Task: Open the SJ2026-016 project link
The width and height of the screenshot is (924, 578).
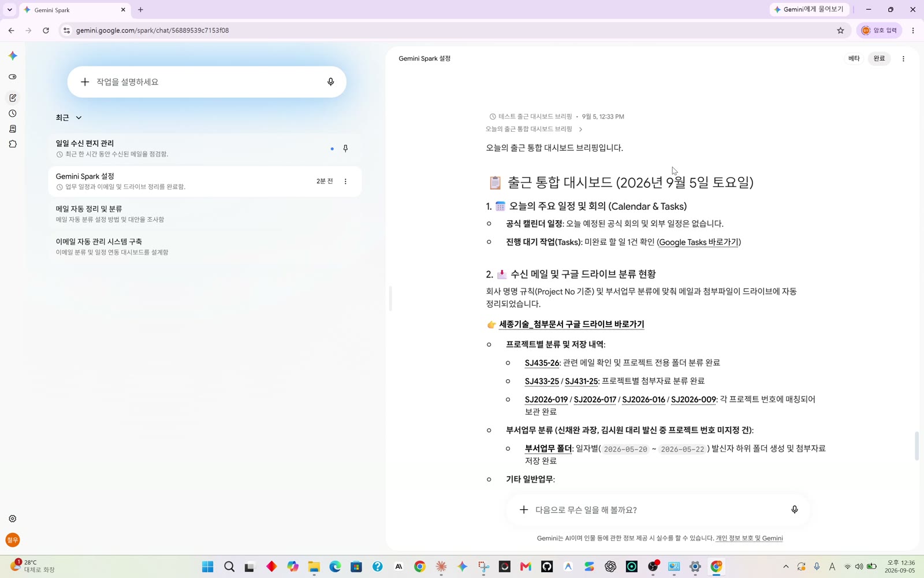Action: tap(643, 400)
